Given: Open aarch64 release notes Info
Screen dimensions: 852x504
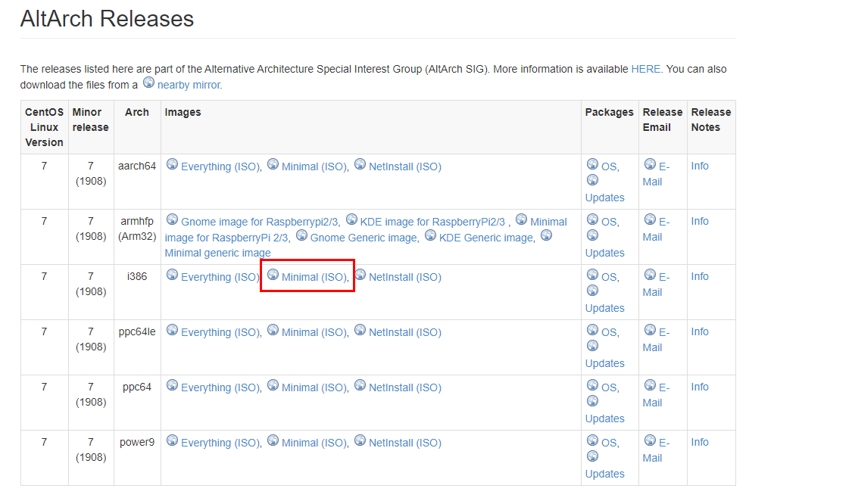Looking at the screenshot, I should click(700, 166).
